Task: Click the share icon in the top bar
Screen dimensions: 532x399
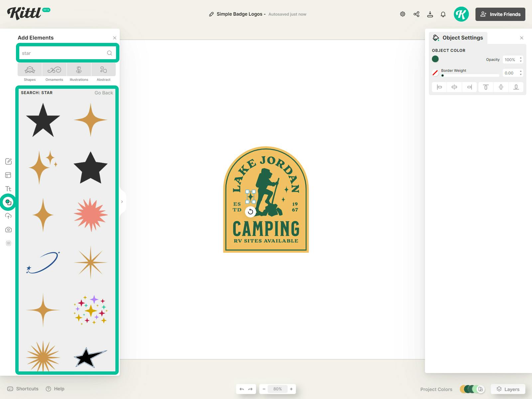Action: [416, 14]
